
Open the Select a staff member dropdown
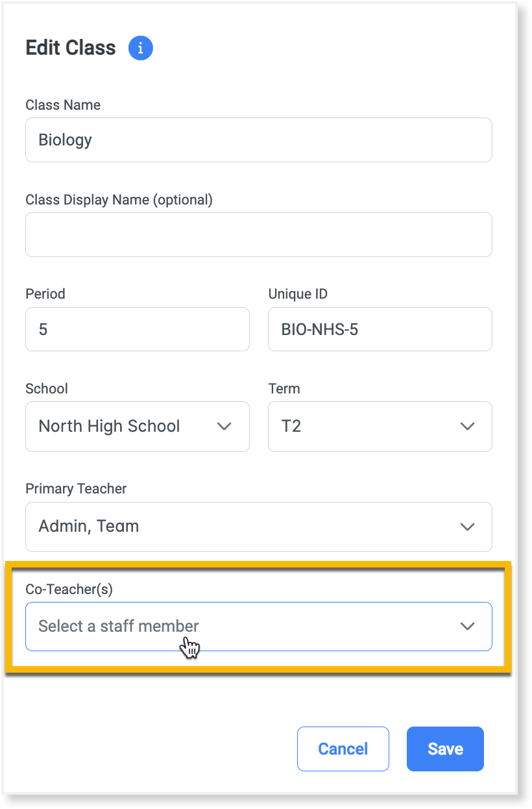pos(247,627)
